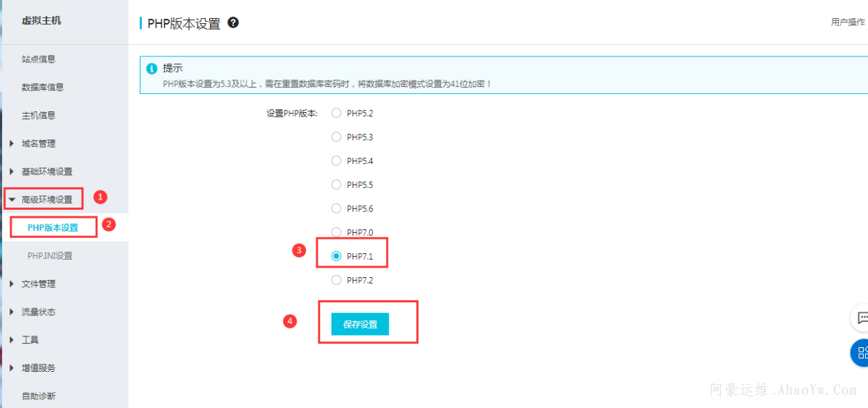Expand the 基础环境设置 section

(46, 171)
